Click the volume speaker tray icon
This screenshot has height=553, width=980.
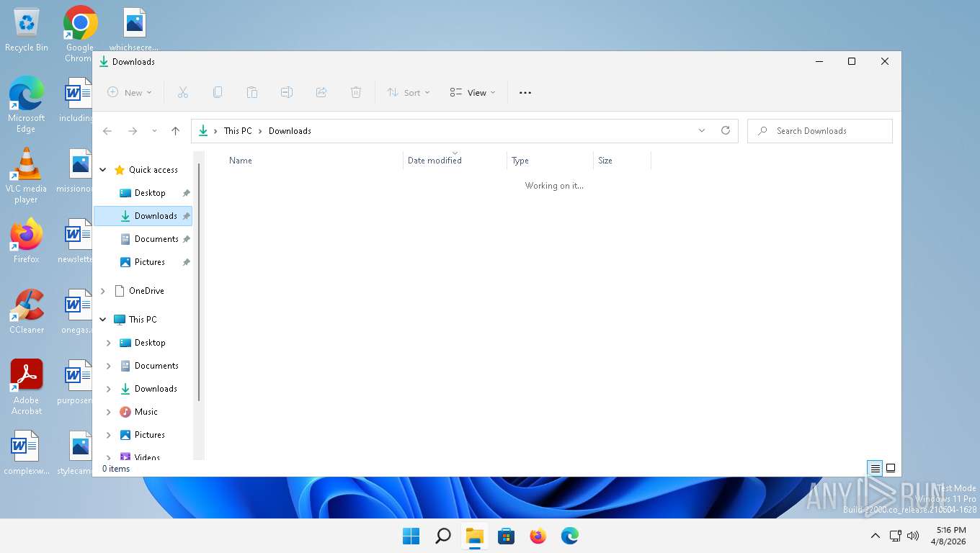click(x=913, y=536)
